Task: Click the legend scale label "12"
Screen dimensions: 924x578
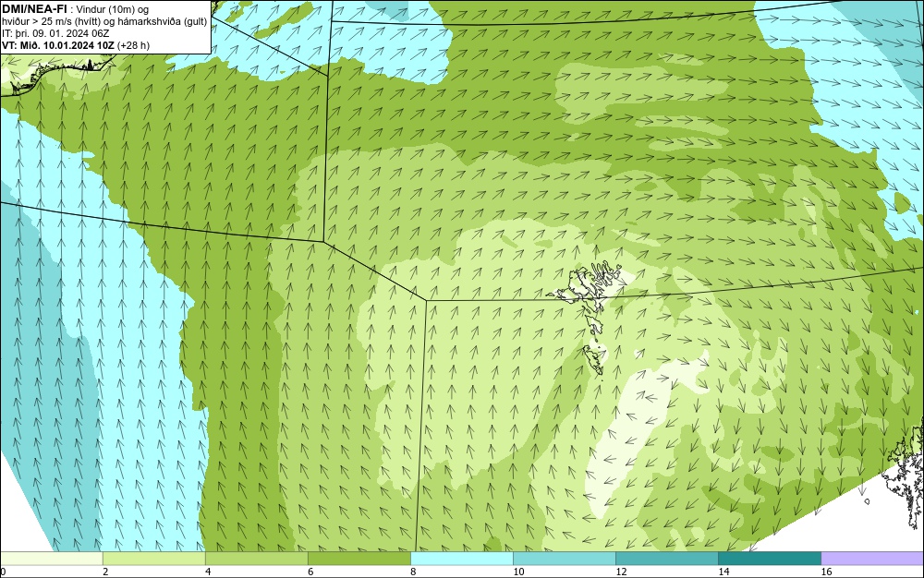Action: coord(621,572)
